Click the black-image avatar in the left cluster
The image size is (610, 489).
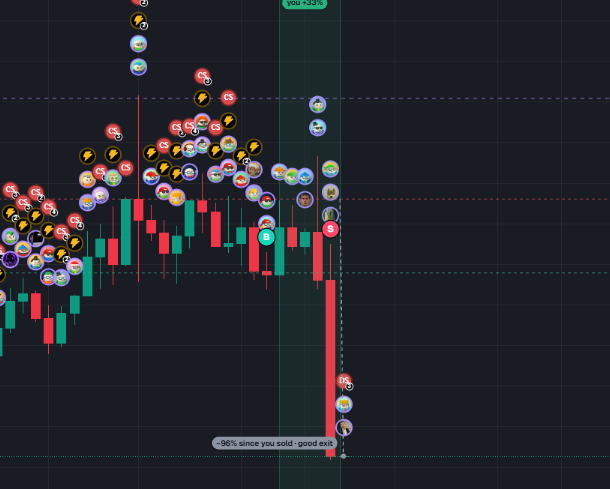[36, 238]
